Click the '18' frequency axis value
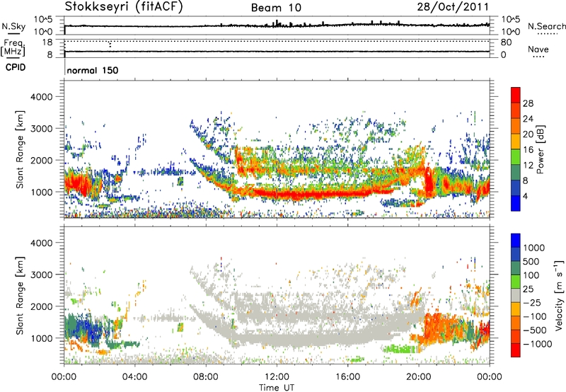The width and height of the screenshot is (566, 392). pos(47,42)
